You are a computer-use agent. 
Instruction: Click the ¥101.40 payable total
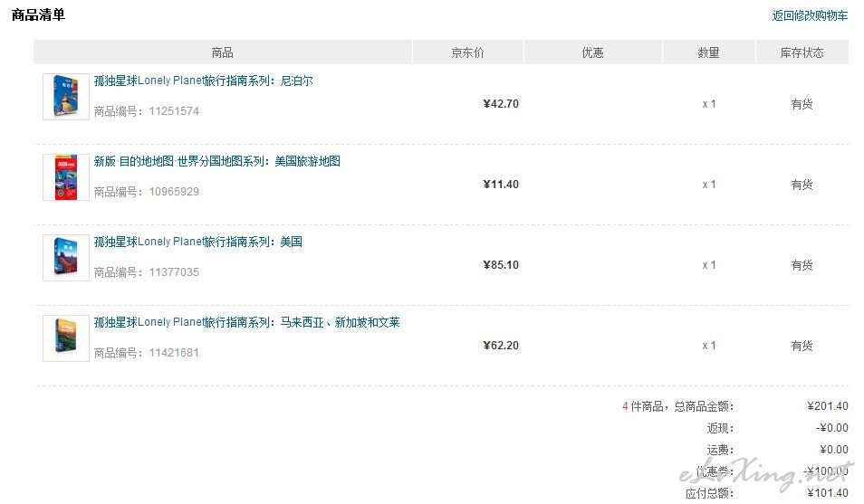click(x=828, y=492)
